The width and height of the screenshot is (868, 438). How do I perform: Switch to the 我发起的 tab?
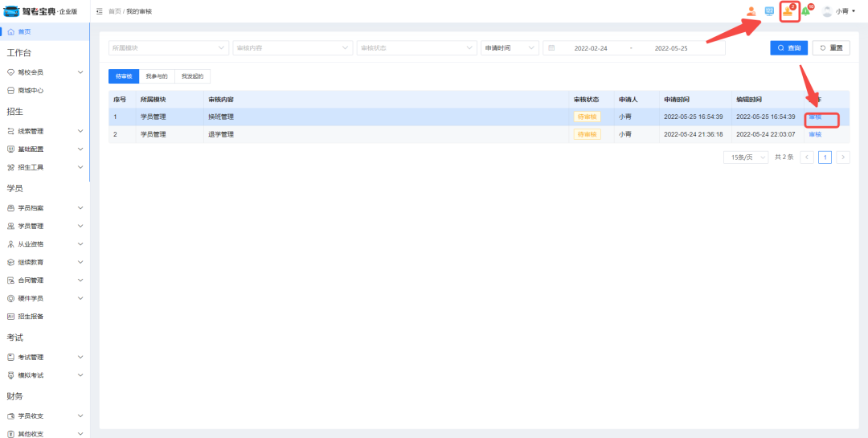(192, 76)
